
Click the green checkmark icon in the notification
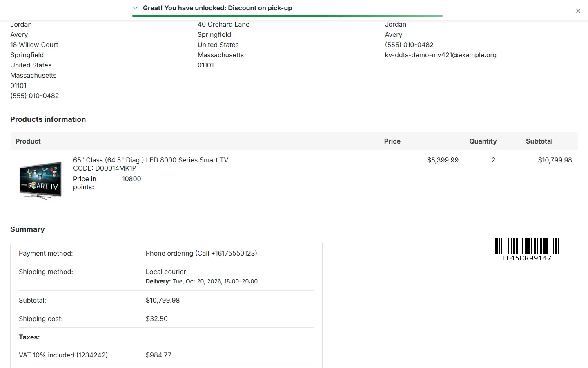(x=136, y=8)
